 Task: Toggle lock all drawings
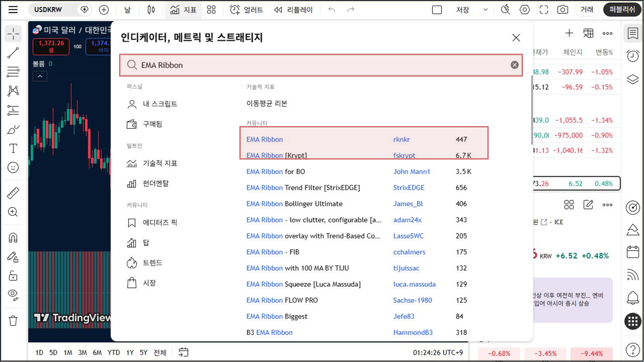point(13,276)
